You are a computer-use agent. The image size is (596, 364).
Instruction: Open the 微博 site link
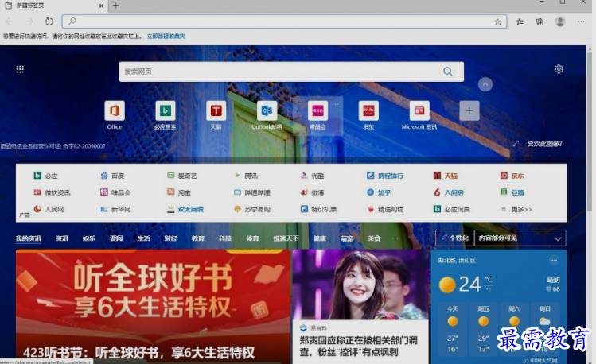click(313, 192)
